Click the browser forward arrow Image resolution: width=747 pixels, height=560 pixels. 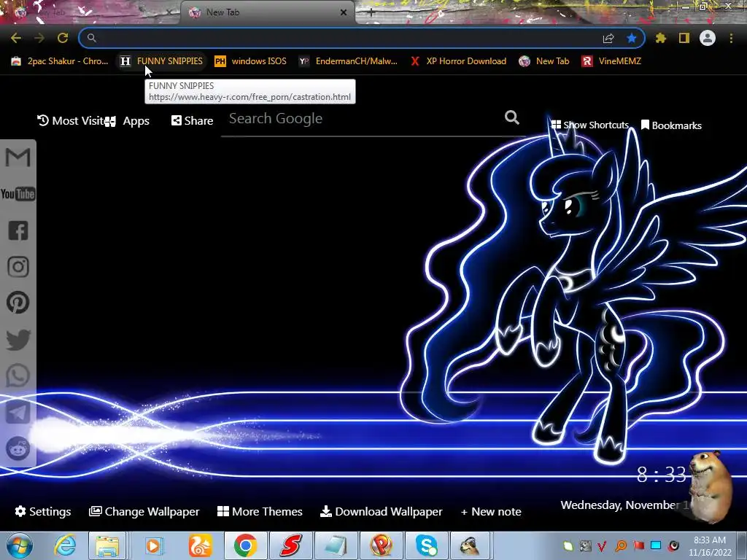pos(39,38)
